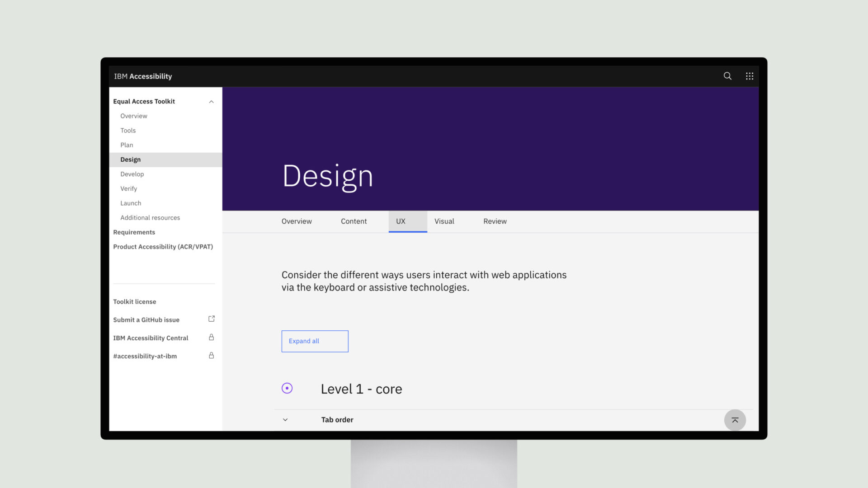Click the lock icon next to #accessibility-at-ibm
The image size is (868, 488).
tap(211, 356)
